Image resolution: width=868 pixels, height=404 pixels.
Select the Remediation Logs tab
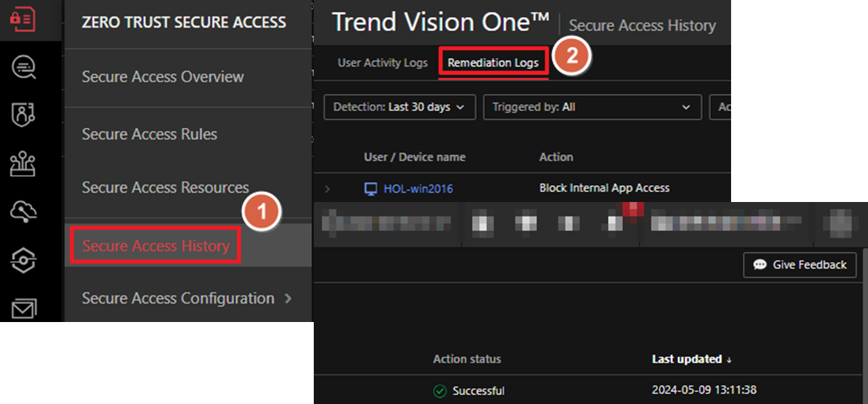pos(493,63)
